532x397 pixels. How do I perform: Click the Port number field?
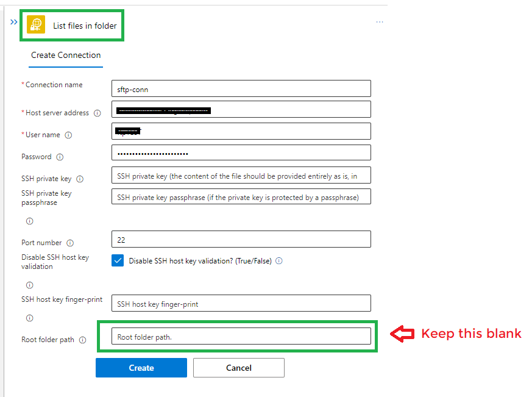tap(241, 239)
